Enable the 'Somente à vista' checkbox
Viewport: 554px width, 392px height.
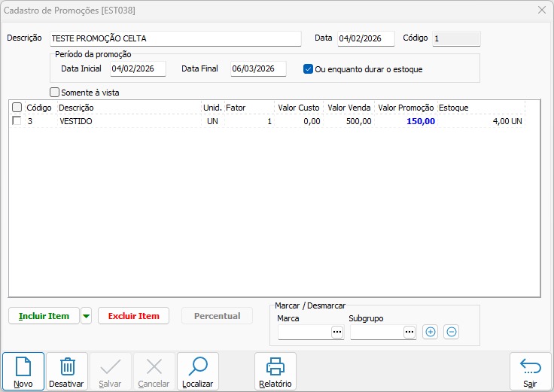(54, 93)
